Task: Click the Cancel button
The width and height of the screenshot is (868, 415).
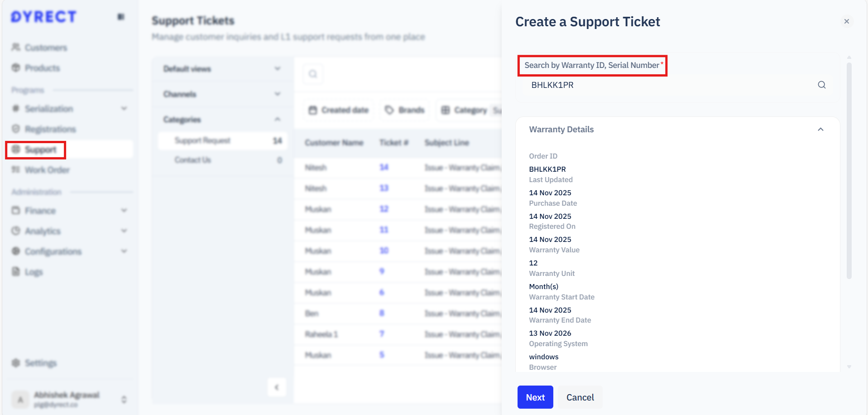Action: tap(580, 397)
